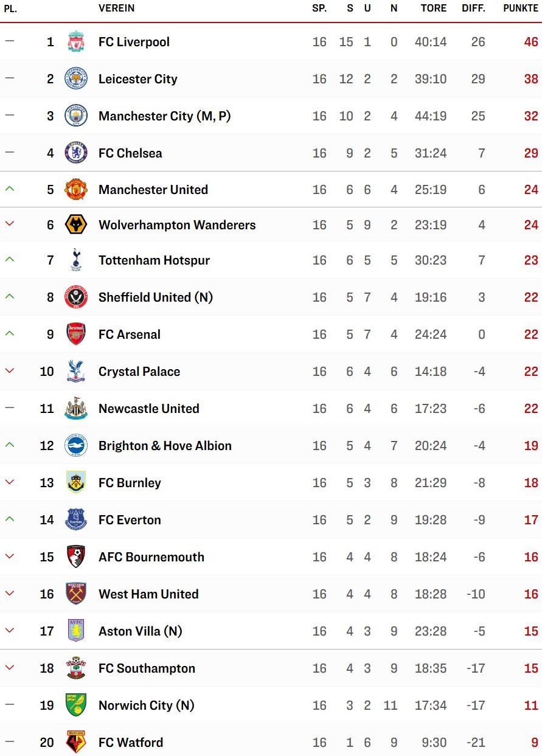Viewport: 542px width, 756px height.
Task: Click the Wolverhampton Wanderers wolf logo
Action: click(x=76, y=225)
